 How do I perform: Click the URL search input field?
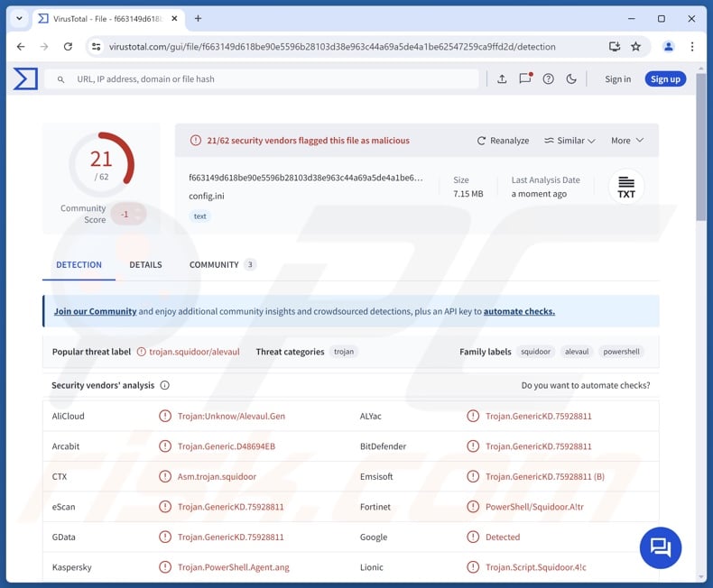click(271, 79)
